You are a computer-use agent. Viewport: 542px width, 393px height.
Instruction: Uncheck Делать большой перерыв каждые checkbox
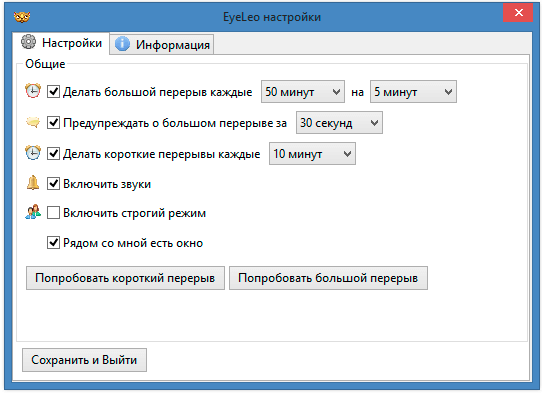pyautogui.click(x=53, y=92)
